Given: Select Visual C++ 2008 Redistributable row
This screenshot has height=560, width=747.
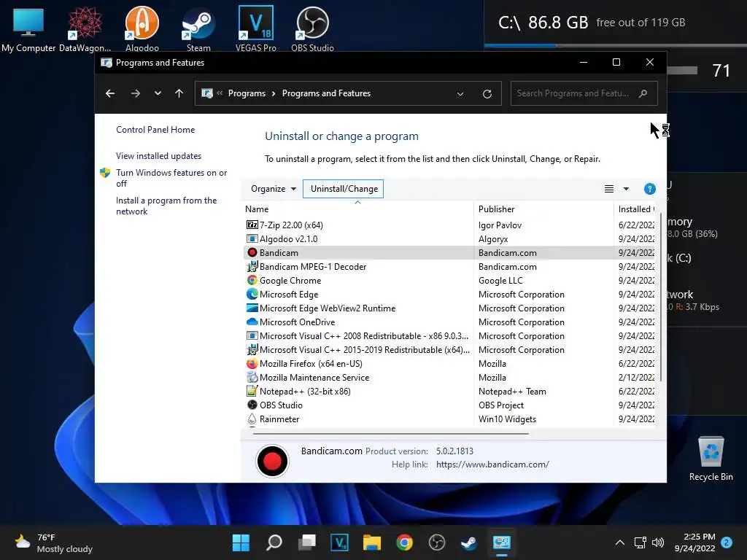Looking at the screenshot, I should click(449, 335).
